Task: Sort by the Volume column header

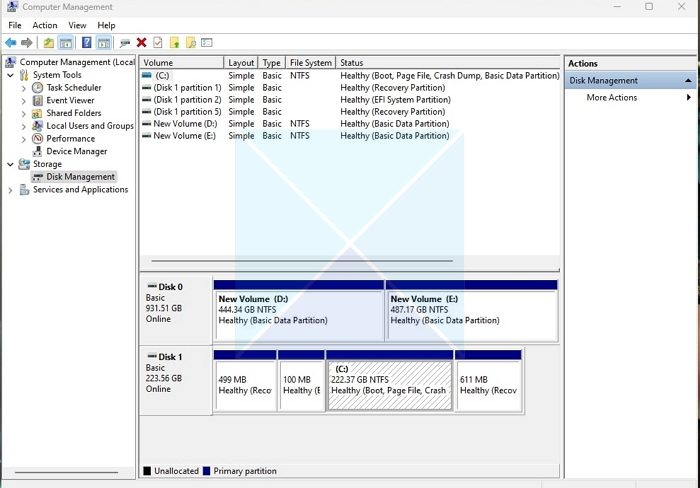Action: point(182,63)
